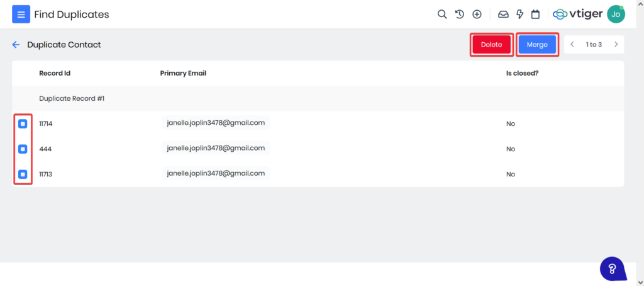Screen dimensions: 644x286
Task: Toggle checkbox for record 11713
Action: click(x=23, y=174)
